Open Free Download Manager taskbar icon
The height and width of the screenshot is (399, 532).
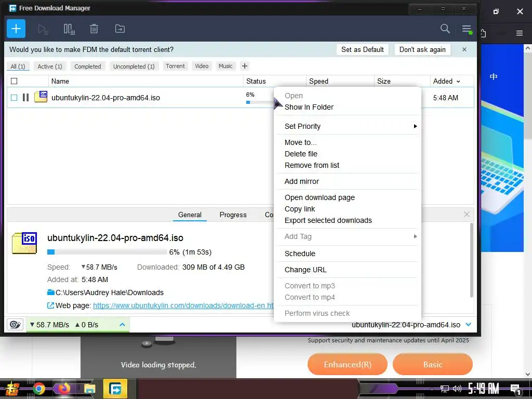115,389
